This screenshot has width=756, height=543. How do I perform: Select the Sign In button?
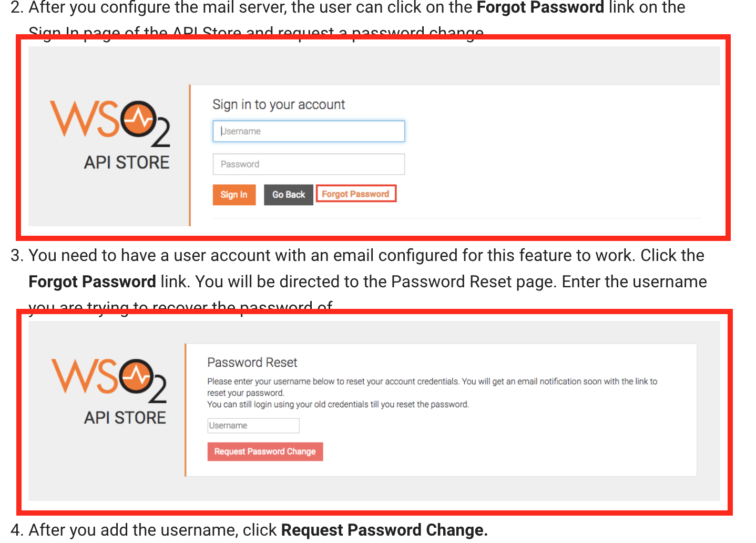pyautogui.click(x=234, y=195)
